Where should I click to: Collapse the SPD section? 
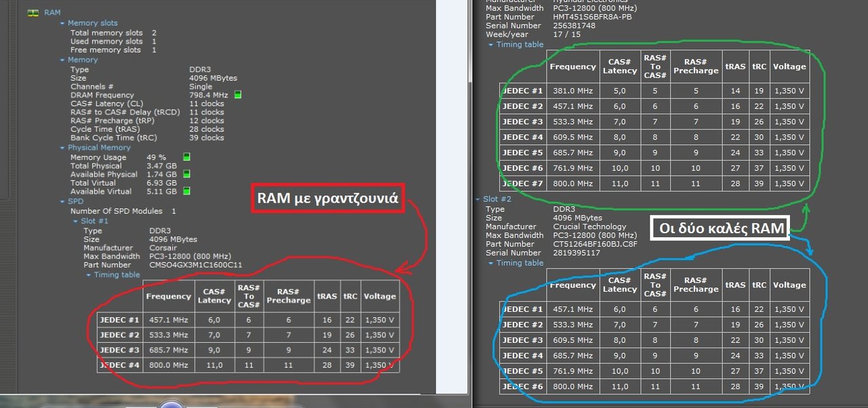click(x=62, y=202)
